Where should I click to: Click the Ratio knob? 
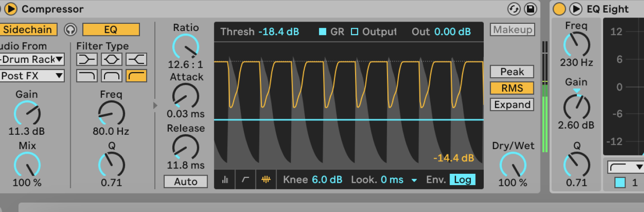185,47
